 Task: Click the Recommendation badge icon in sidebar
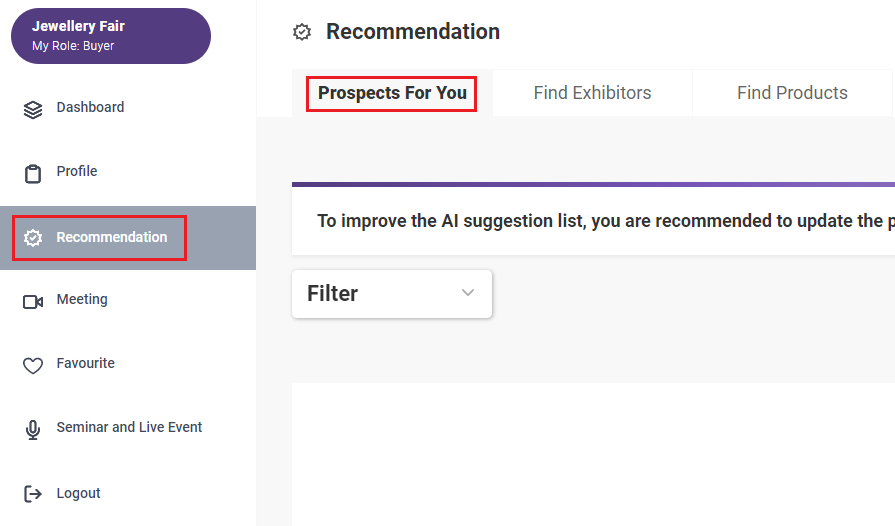point(33,237)
